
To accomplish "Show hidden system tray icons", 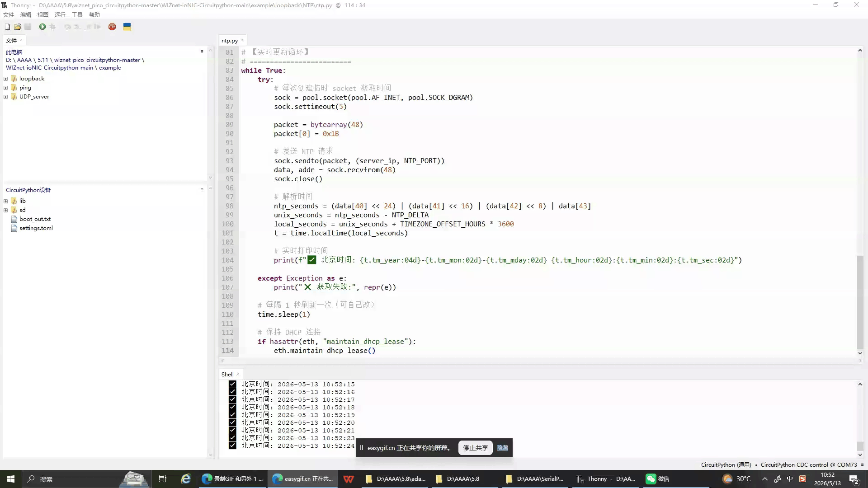I will (x=765, y=479).
